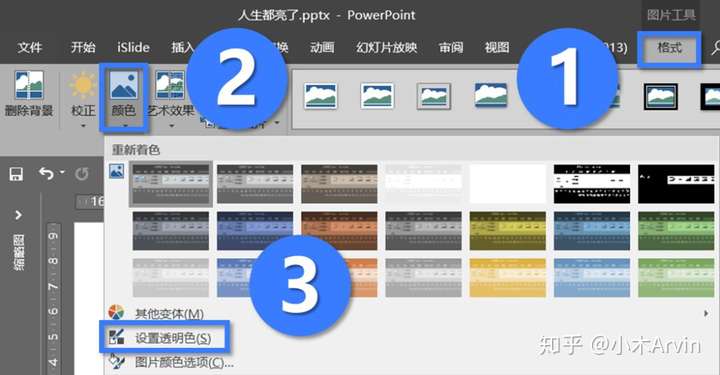
Task: Expand the thumbnail pane chevron
Action: tap(18, 215)
